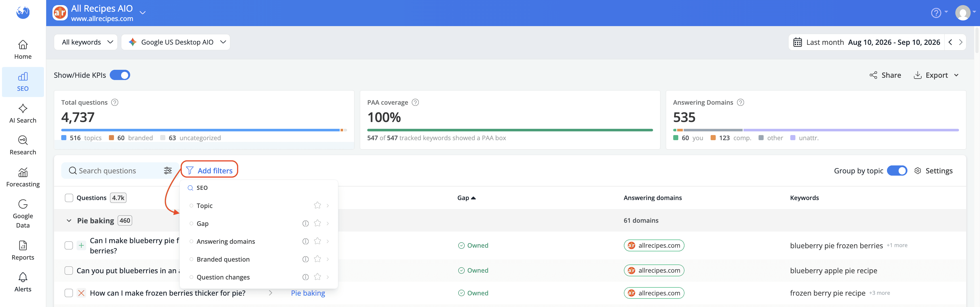
Task: Expand the frozen berries thicker question row
Action: (271, 293)
